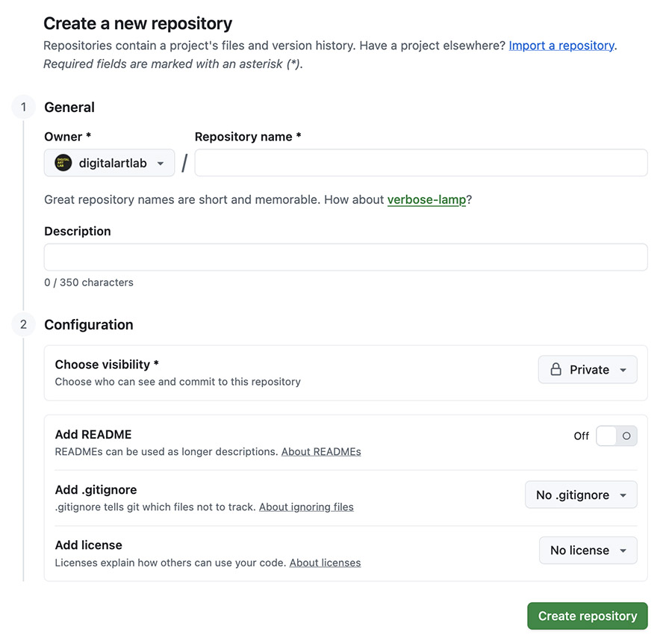Open the About READMEs link

[x=321, y=452]
